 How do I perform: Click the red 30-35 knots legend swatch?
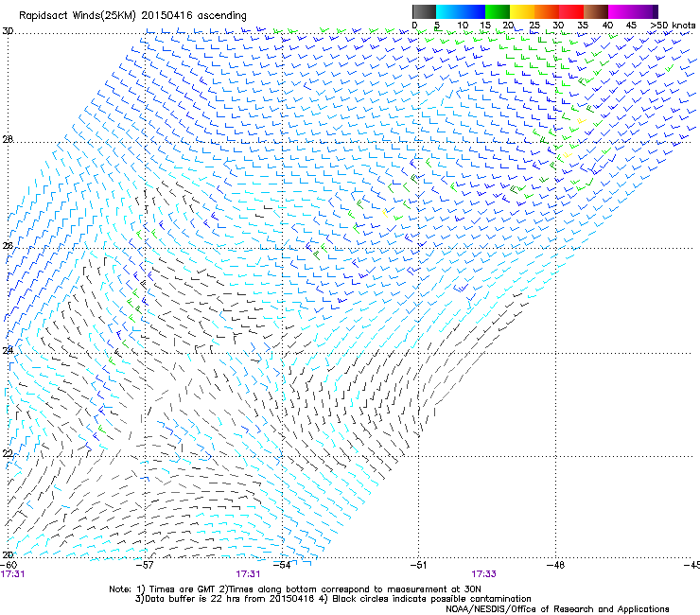571,11
